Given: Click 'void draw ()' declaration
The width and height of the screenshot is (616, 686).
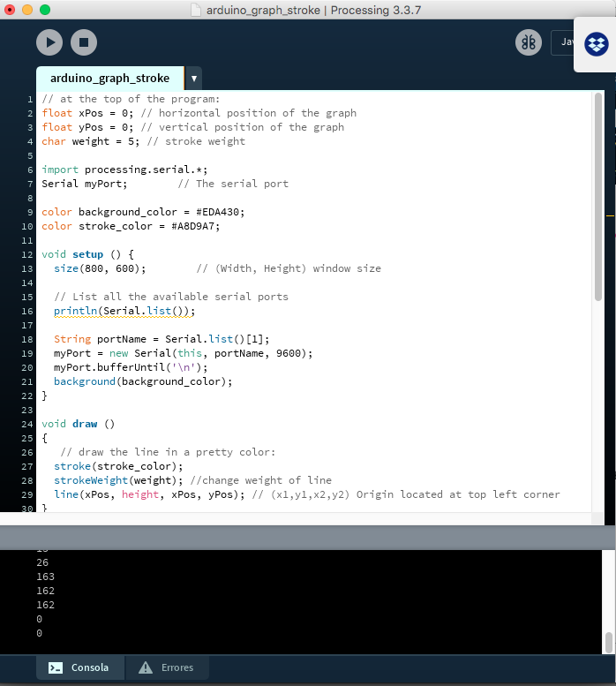Looking at the screenshot, I should coord(78,424).
